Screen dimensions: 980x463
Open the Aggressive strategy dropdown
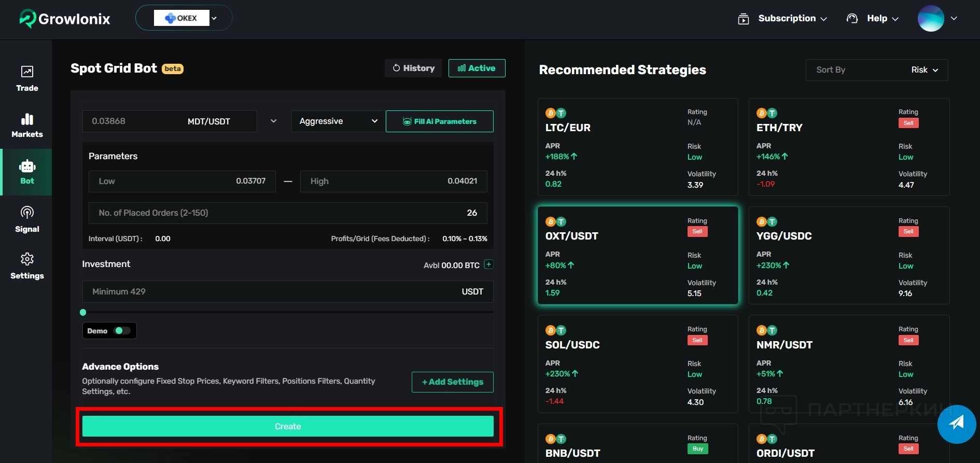click(338, 121)
